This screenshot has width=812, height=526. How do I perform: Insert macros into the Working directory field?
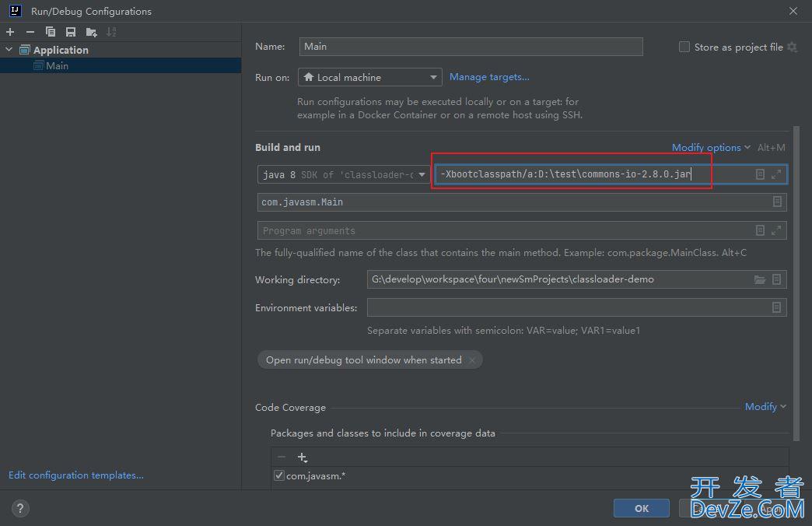point(776,279)
